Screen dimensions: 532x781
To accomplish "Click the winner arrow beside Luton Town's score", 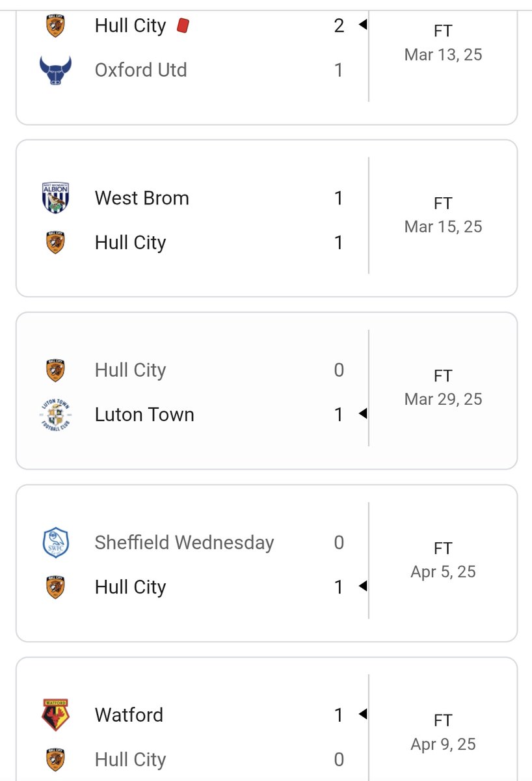I will coord(363,414).
